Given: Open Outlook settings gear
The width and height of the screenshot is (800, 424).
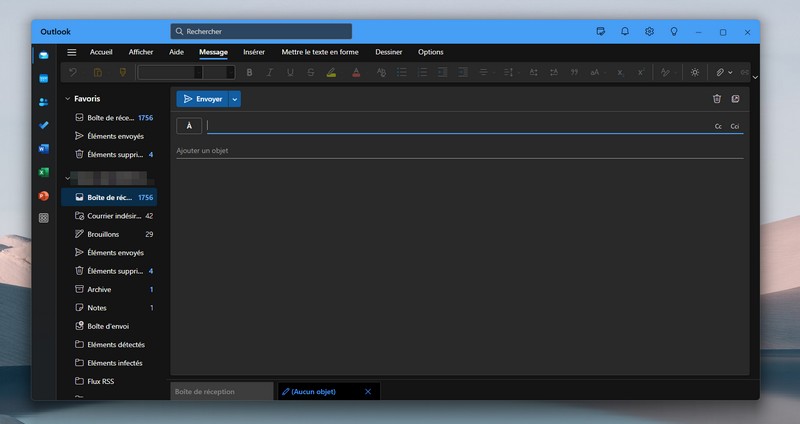Looking at the screenshot, I should [x=649, y=32].
